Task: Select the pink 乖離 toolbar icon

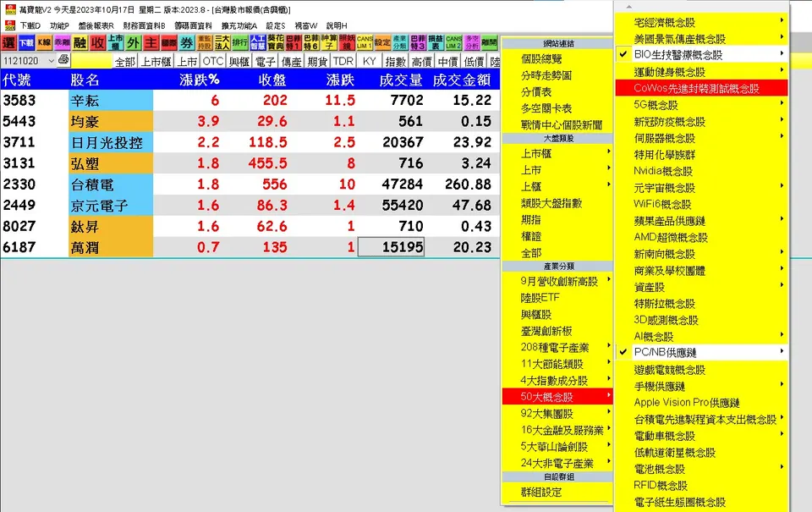Action: tap(62, 42)
